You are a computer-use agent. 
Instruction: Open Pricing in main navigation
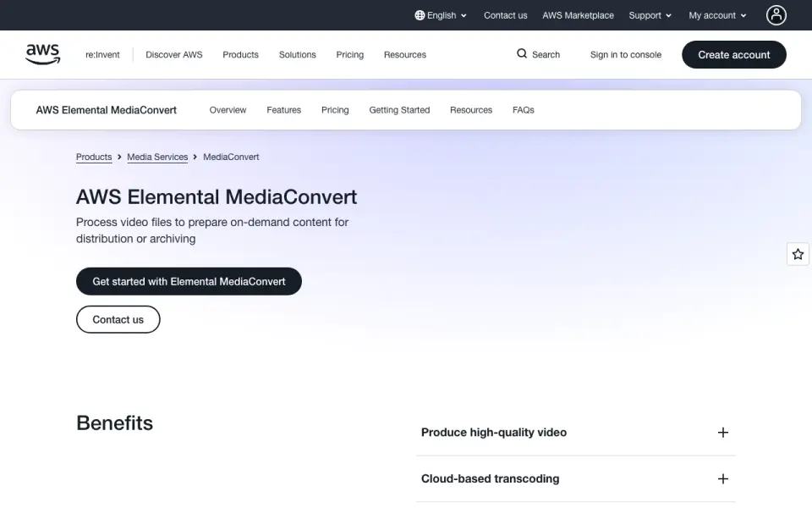point(349,55)
